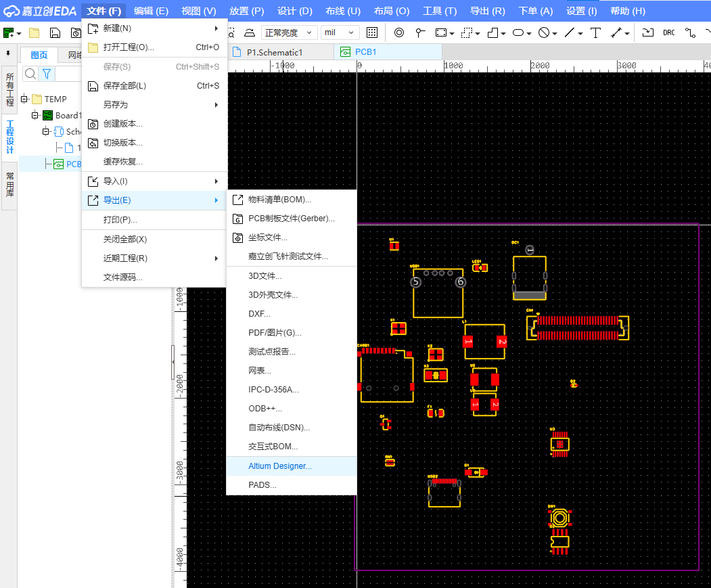The height and width of the screenshot is (588, 711).
Task: Collapse the TEMP folder tree node
Action: coord(24,99)
